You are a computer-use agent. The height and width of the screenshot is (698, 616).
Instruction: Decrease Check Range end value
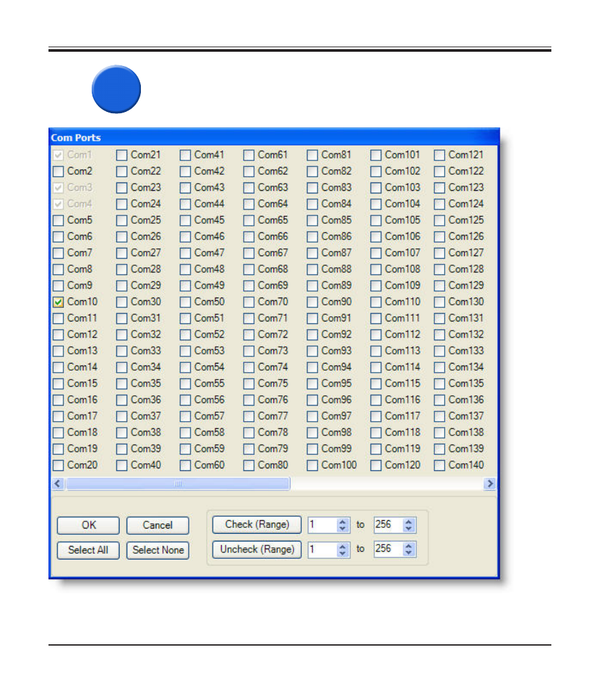pos(409,529)
